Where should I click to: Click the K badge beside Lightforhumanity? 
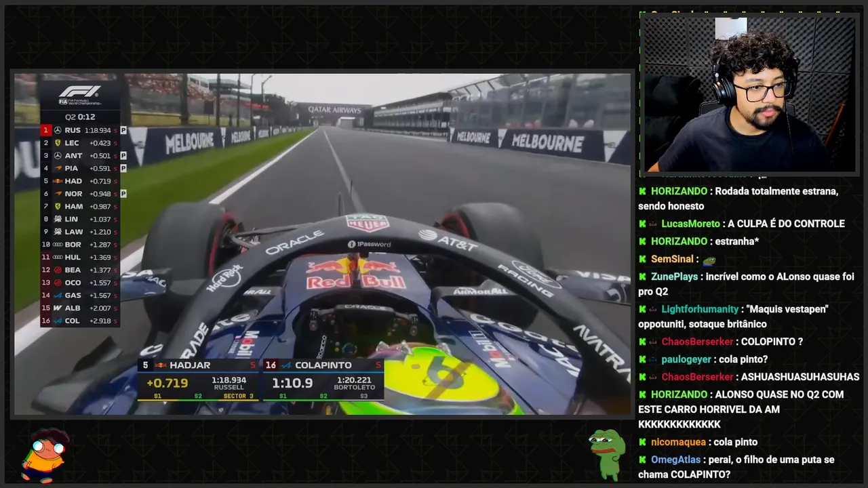tap(642, 309)
